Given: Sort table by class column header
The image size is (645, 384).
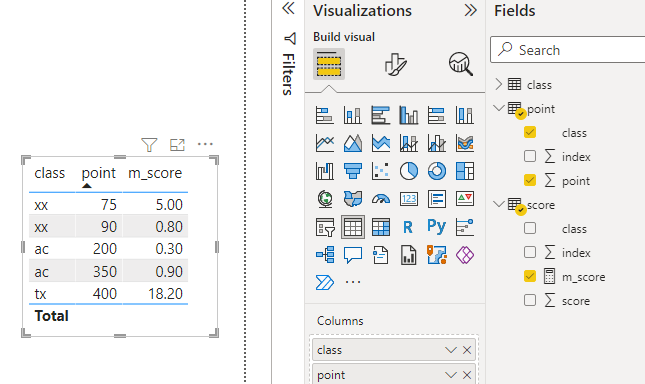Looking at the screenshot, I should [x=49, y=173].
